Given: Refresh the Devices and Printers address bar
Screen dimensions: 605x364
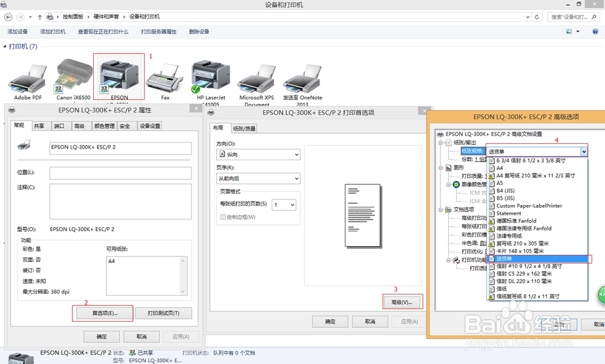Looking at the screenshot, I should (537, 17).
